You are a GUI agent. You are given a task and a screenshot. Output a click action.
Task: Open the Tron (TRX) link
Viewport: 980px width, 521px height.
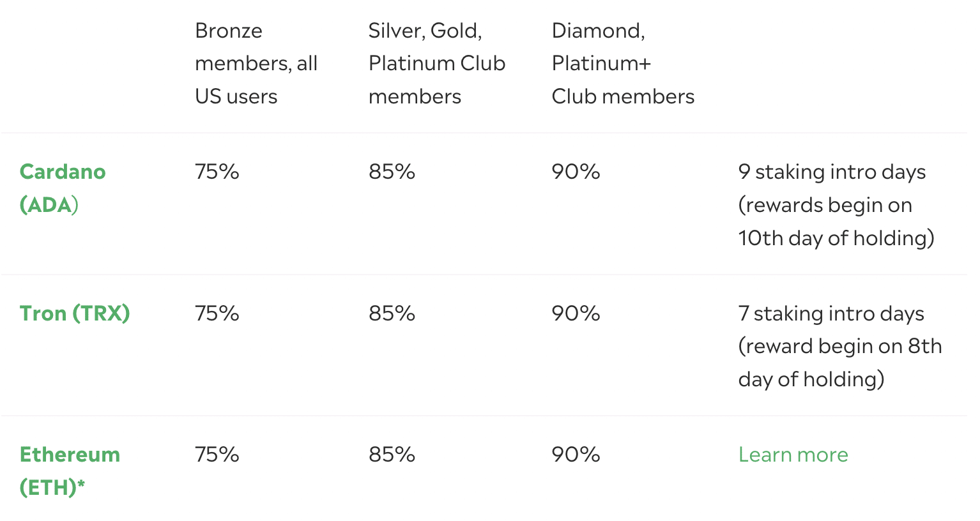point(75,313)
